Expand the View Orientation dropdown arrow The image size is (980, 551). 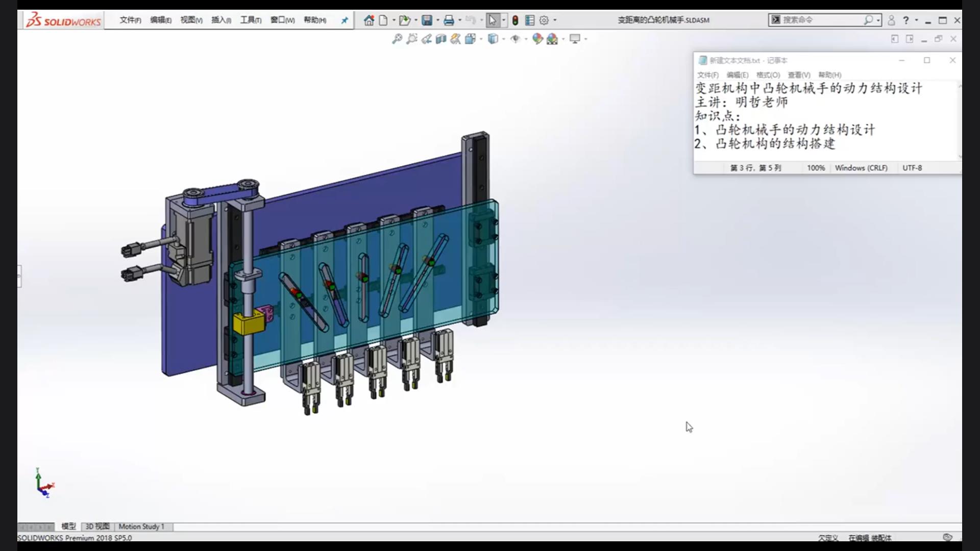pos(481,39)
